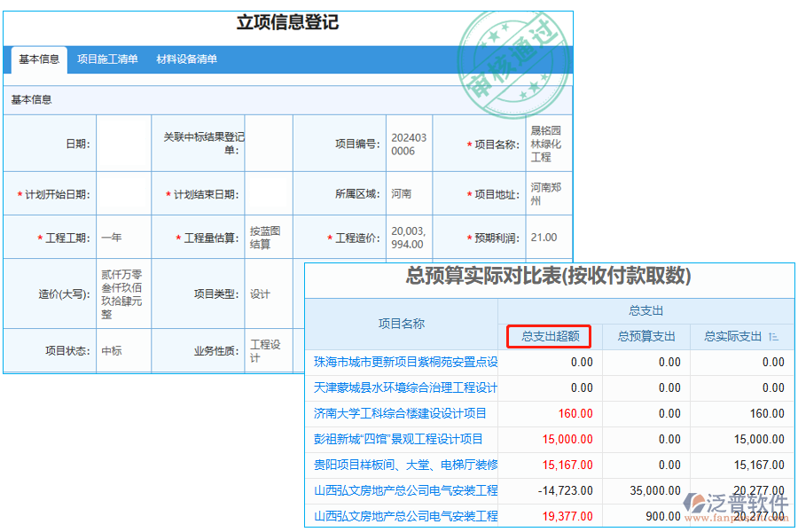Click the 计划结束日期 input field
Viewport: 798px width, 532px height.
tap(270, 193)
